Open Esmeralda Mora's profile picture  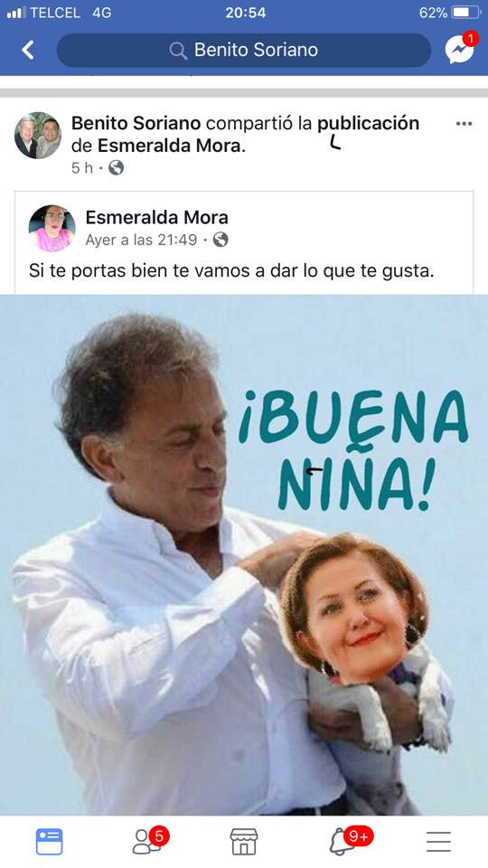click(x=52, y=228)
